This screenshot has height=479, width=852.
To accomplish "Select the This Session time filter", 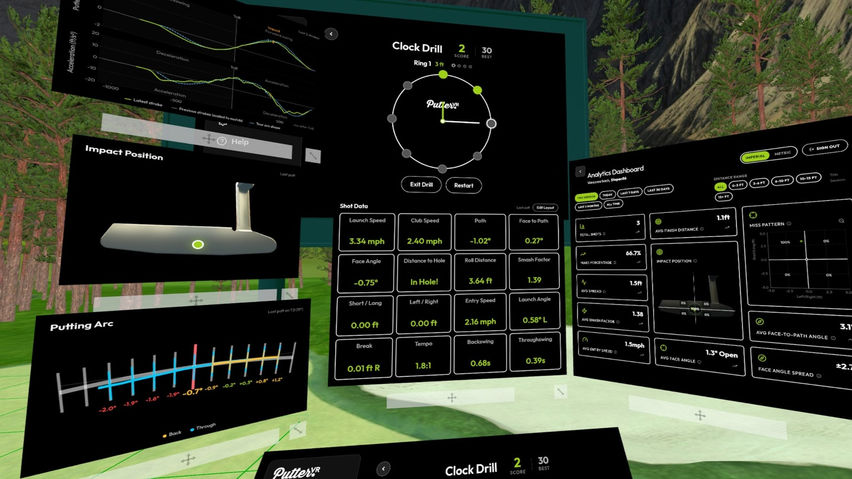I will 586,197.
